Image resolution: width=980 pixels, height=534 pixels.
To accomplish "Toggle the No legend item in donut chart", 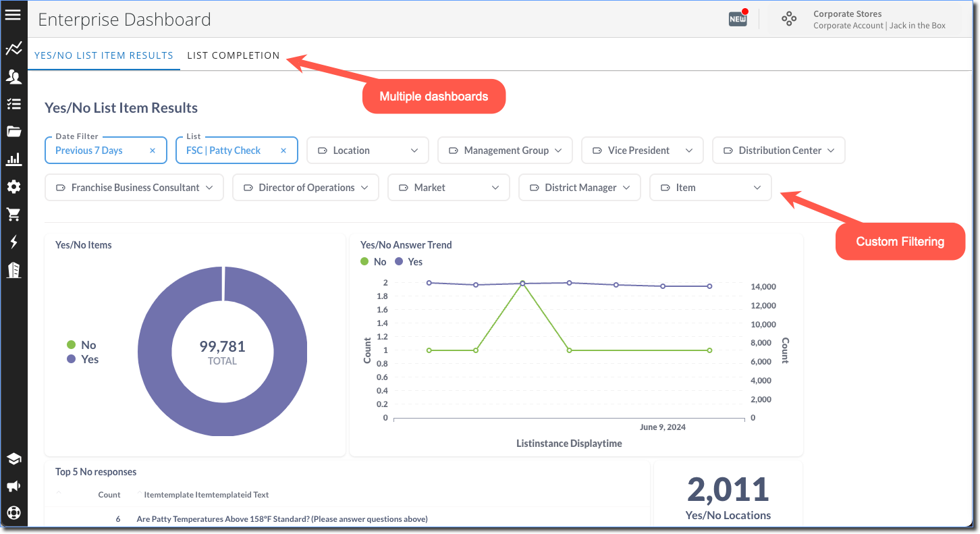I will click(x=82, y=345).
